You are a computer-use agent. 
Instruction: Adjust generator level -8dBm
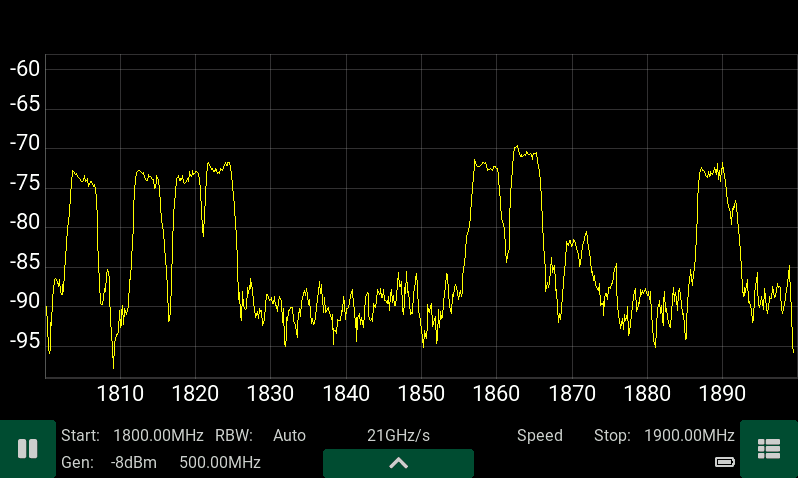(x=131, y=462)
